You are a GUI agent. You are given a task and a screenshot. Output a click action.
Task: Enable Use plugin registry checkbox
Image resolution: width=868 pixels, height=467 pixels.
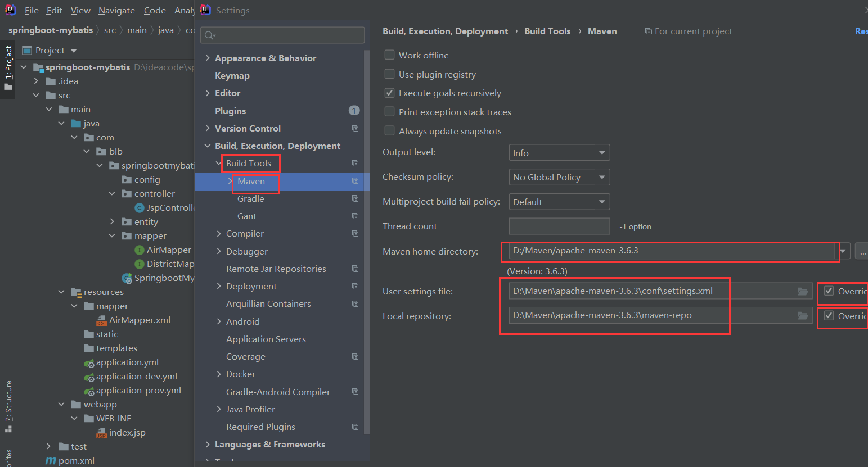pyautogui.click(x=389, y=74)
